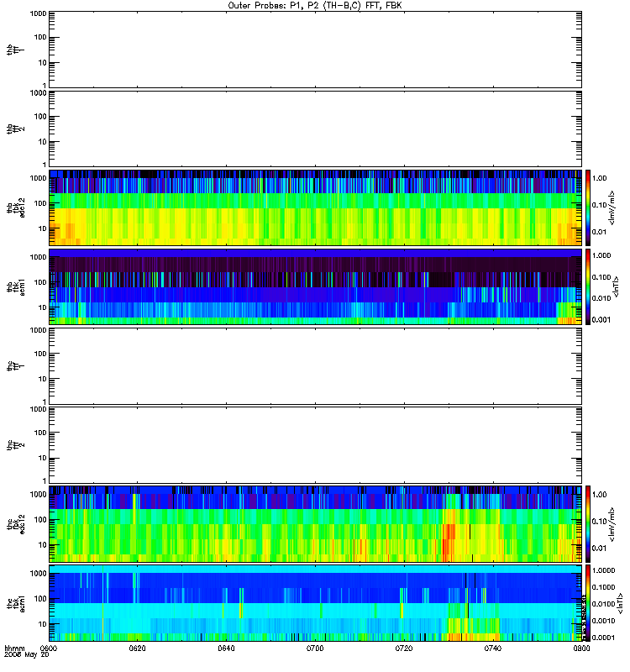Click the 0800 time axis label

click(581, 648)
